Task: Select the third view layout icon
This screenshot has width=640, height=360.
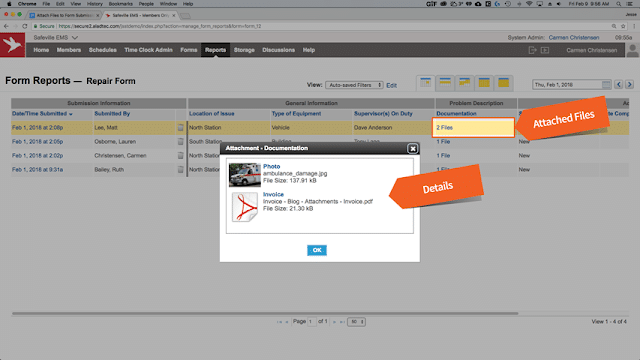Action: tap(464, 83)
